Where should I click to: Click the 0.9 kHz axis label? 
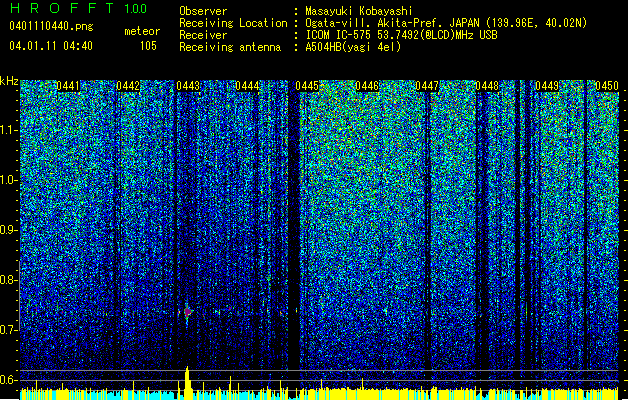click(9, 230)
